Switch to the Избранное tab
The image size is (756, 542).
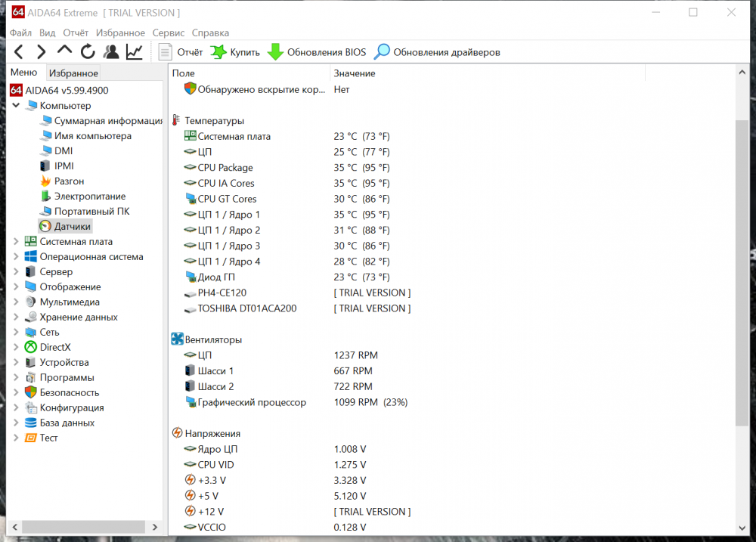(x=73, y=73)
